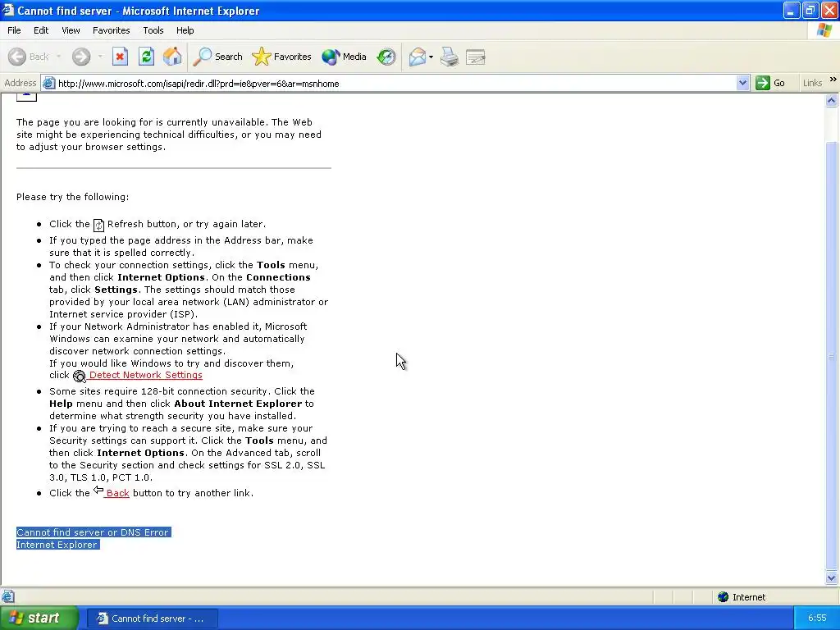Click the system tray clock
This screenshot has height=630, width=840.
[x=817, y=618]
